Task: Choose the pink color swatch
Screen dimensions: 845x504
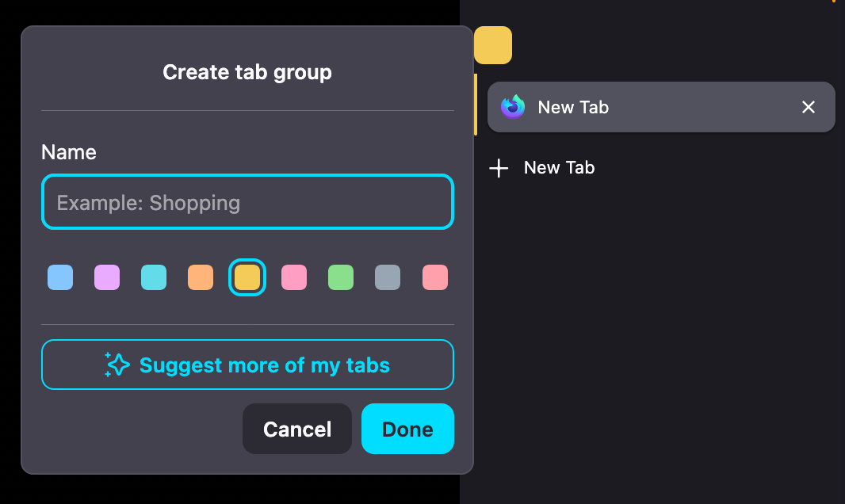Action: [294, 277]
